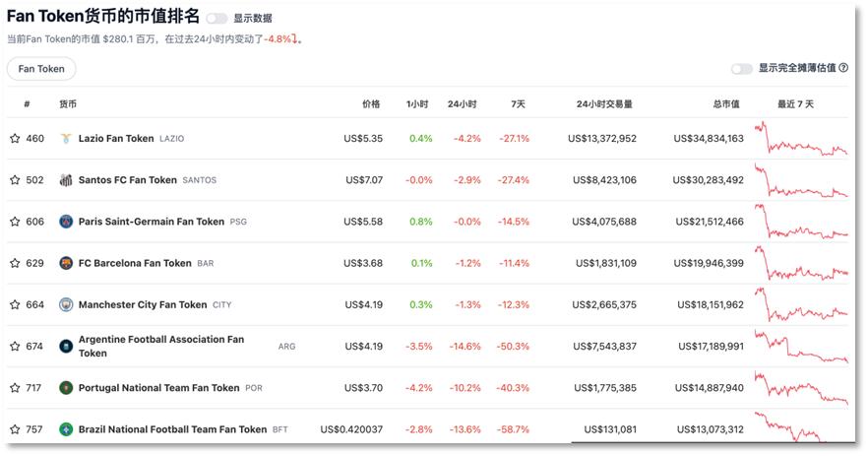
Task: Open Manchester City Fan Token page
Action: [143, 304]
